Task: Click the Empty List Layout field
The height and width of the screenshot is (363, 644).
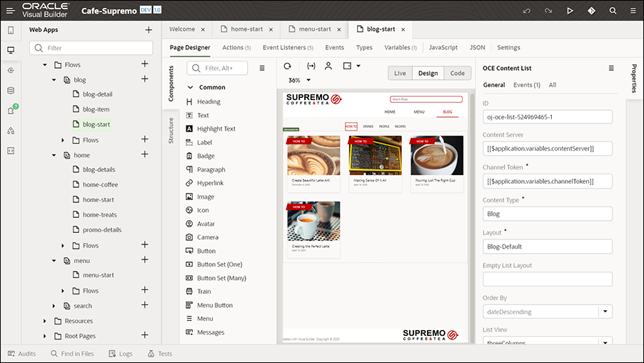Action: 548,279
